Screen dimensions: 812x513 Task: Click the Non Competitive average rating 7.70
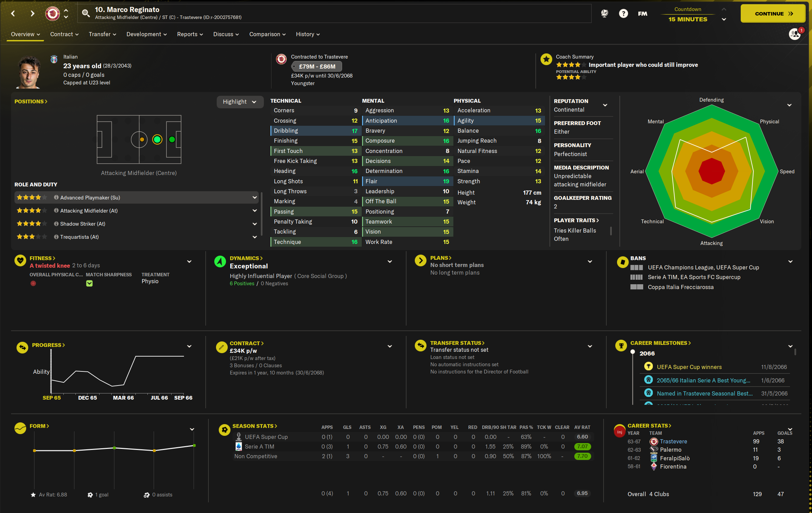pos(582,456)
